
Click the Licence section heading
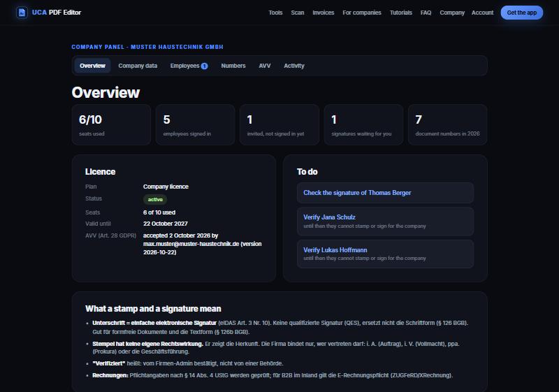[100, 172]
